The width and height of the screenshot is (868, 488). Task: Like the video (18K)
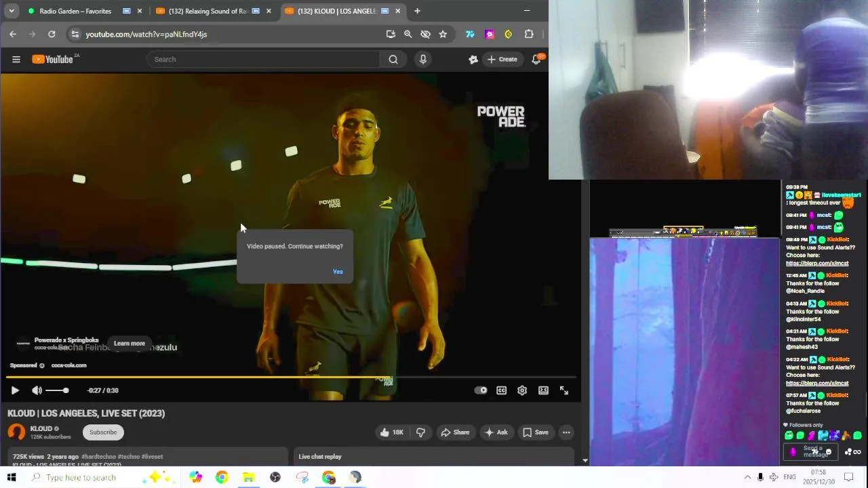(391, 432)
